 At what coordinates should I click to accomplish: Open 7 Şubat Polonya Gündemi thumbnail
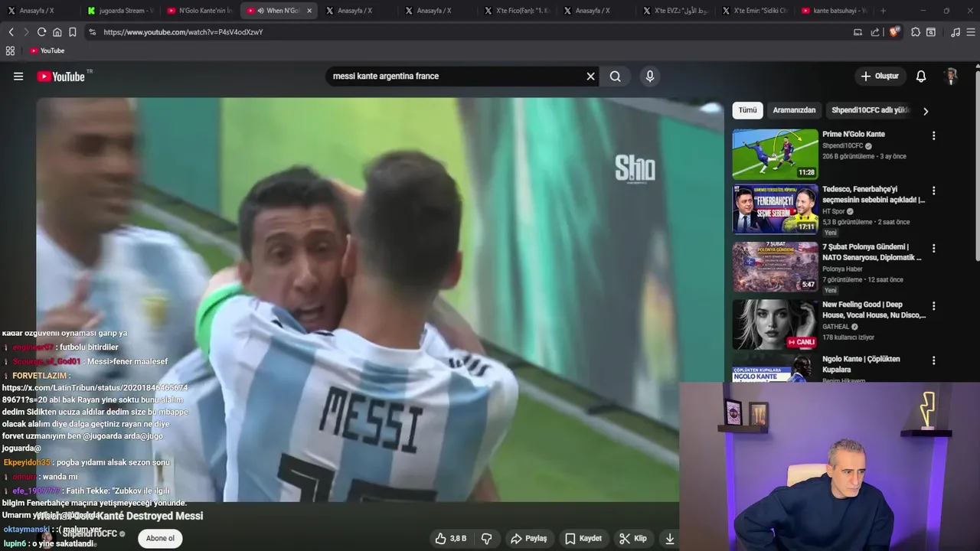775,266
